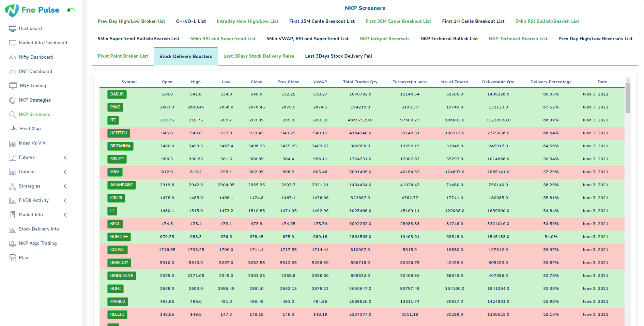Toggle the green switch beside Fno Pulse
644x326 pixels.
pyautogui.click(x=71, y=10)
